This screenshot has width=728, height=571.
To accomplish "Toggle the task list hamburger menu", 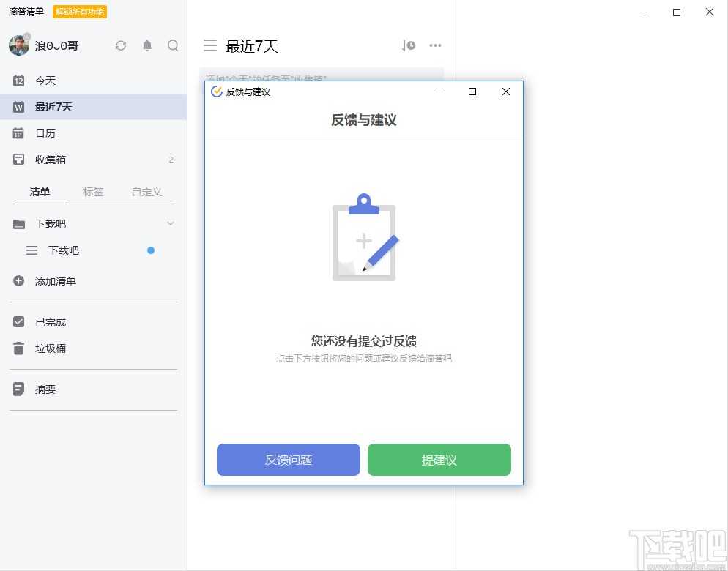I will tap(210, 45).
